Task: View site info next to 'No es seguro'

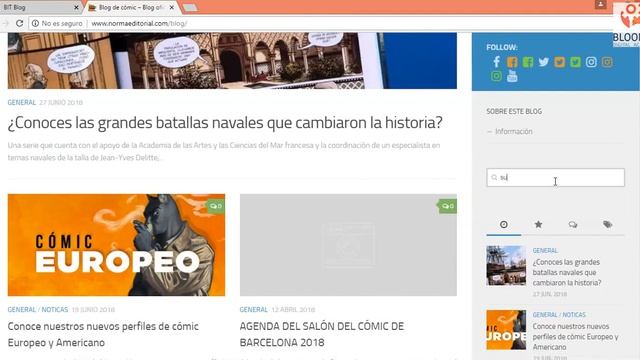Action: [36, 23]
